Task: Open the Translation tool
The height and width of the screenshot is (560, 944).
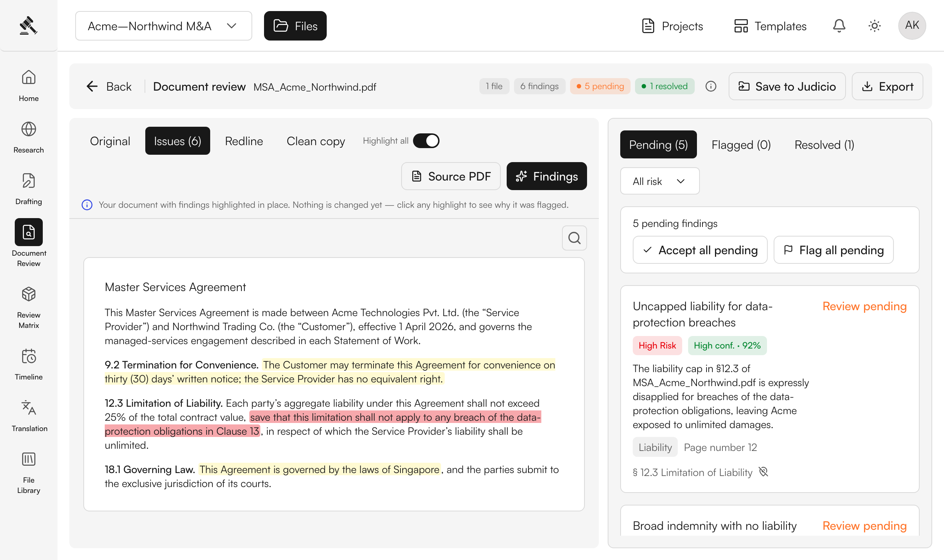Action: coord(29,416)
